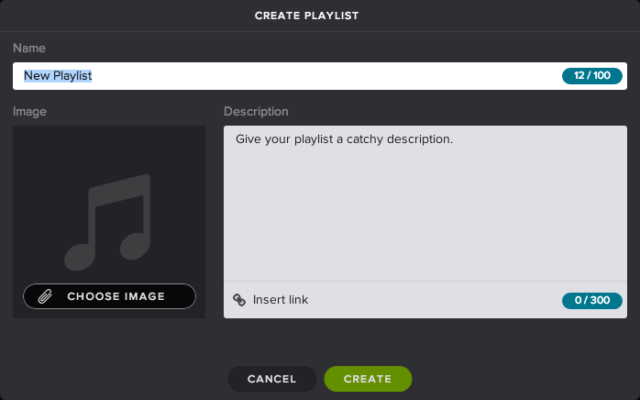Click the music note placeholder image
The height and width of the screenshot is (400, 640).
(108, 222)
